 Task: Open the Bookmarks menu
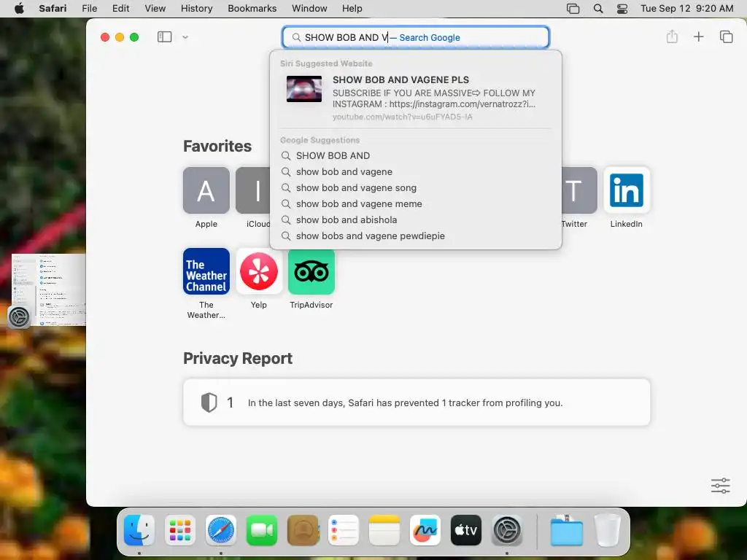coord(252,9)
